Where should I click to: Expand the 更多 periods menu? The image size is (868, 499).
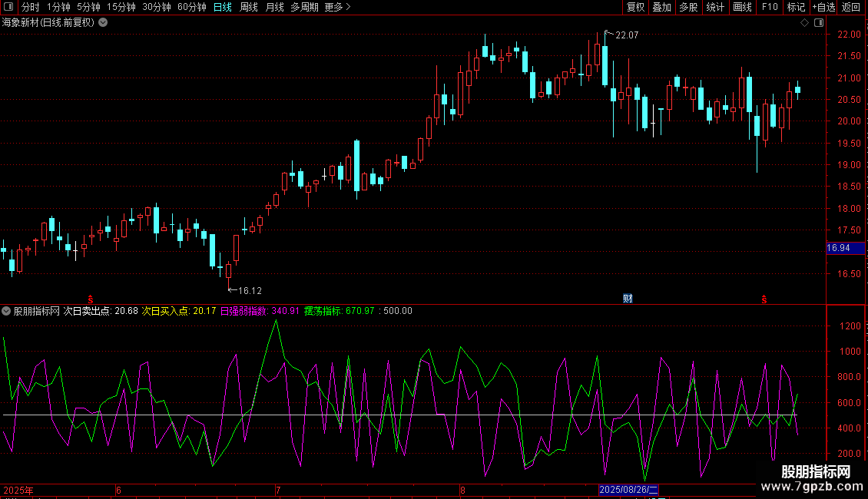point(337,7)
